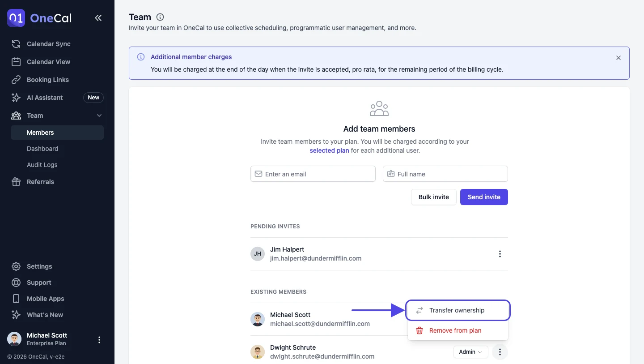Click the Referrals gift icon
Screen dimensions: 644x364
tap(16, 182)
